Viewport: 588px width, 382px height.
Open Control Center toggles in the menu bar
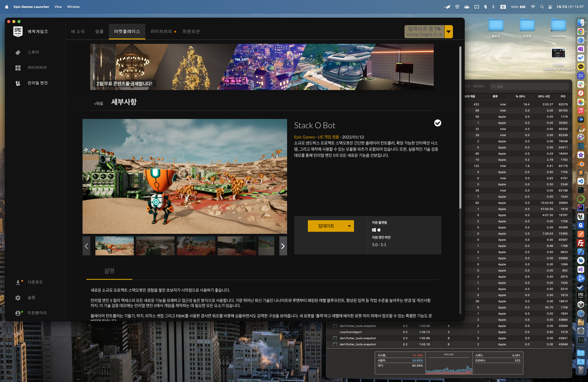point(550,7)
